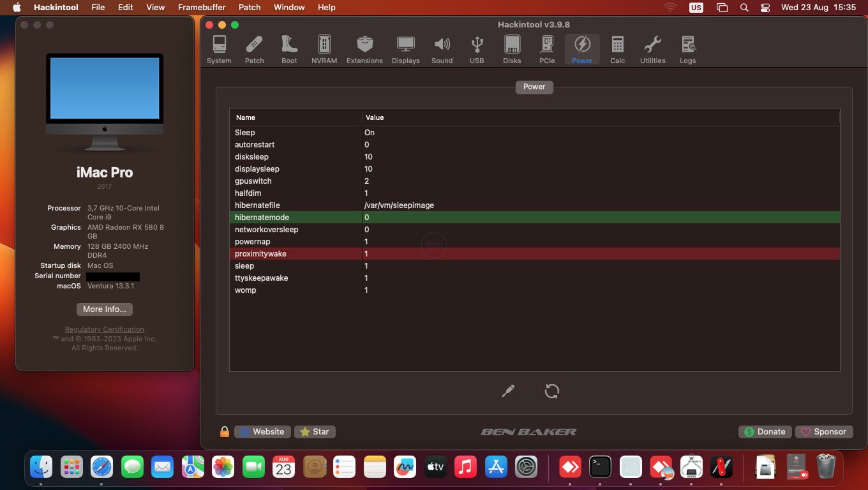The width and height of the screenshot is (868, 490).
Task: Open the US input source menu
Action: (696, 7)
